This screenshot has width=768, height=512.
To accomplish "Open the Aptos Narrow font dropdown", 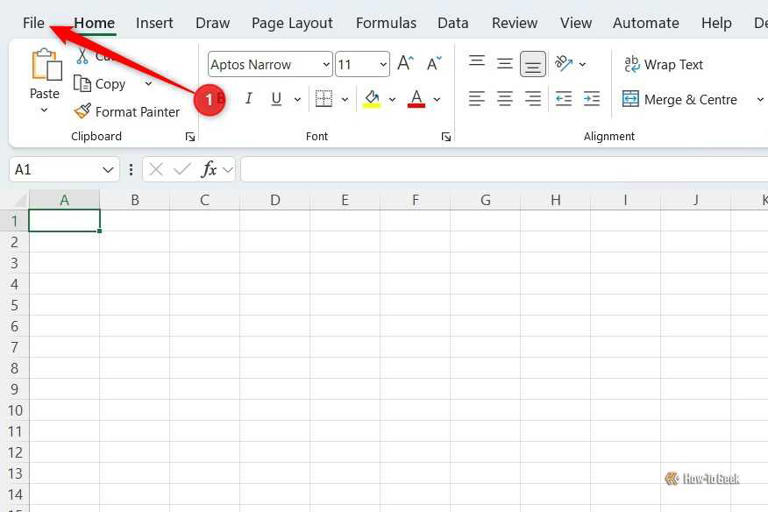I will point(326,64).
